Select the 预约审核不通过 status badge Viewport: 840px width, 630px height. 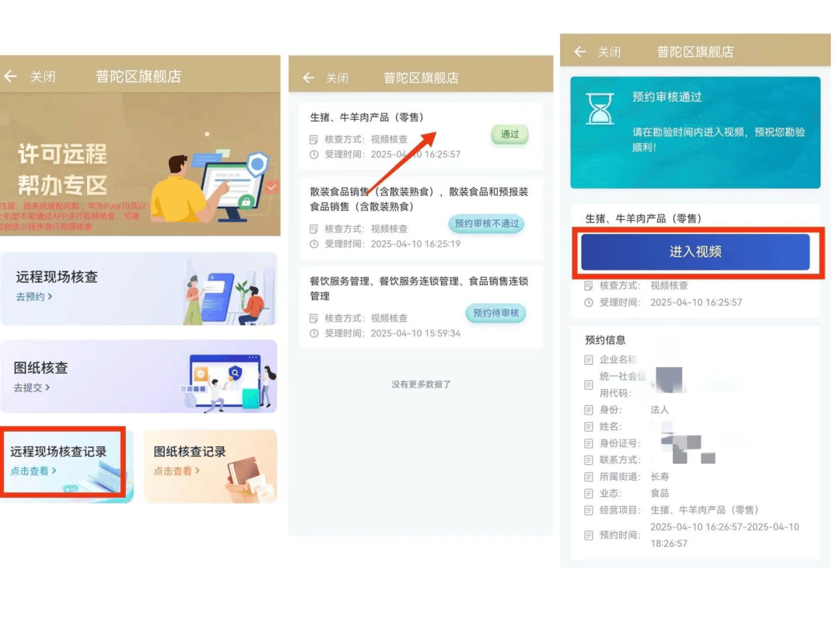tap(486, 224)
